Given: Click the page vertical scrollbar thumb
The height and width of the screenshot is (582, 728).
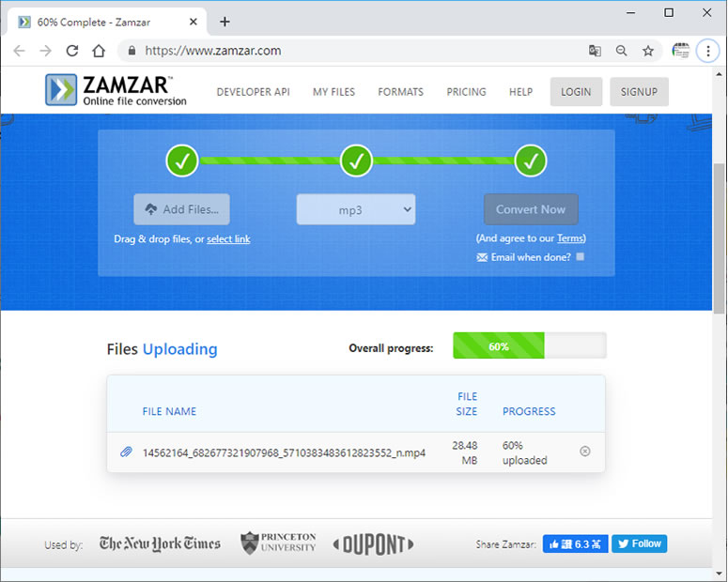Looking at the screenshot, I should [720, 238].
